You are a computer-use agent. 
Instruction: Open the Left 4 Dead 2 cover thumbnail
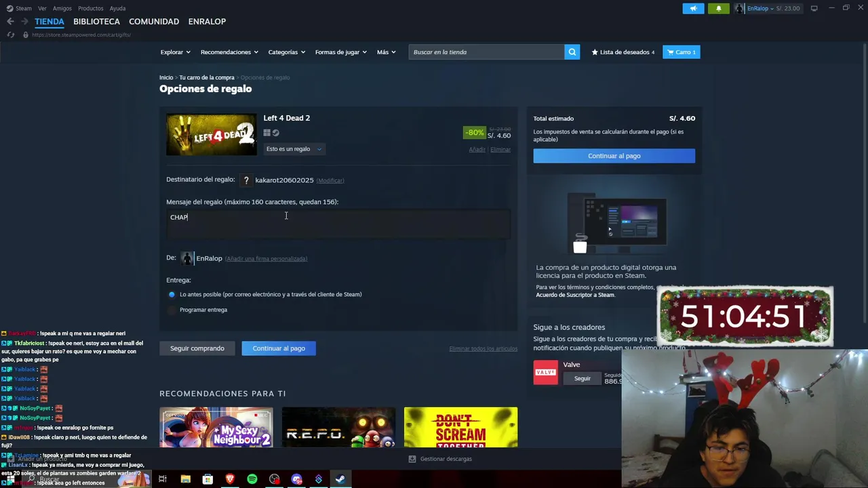click(212, 134)
